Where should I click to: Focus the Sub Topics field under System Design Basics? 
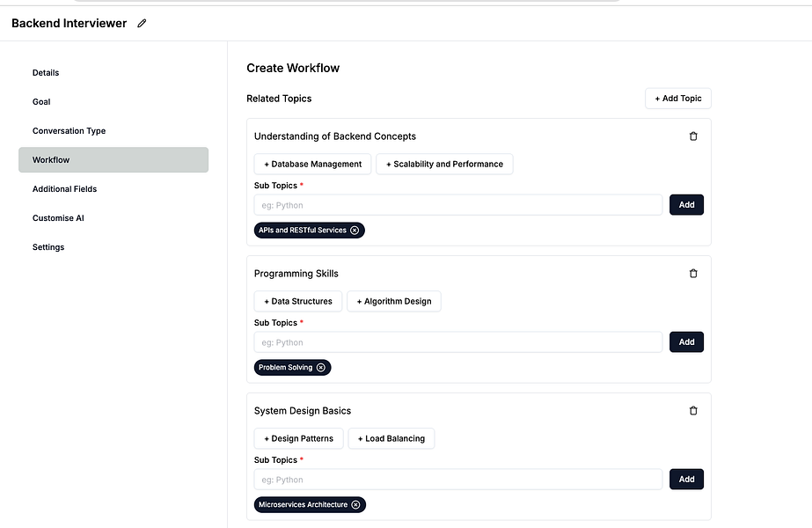(x=457, y=480)
